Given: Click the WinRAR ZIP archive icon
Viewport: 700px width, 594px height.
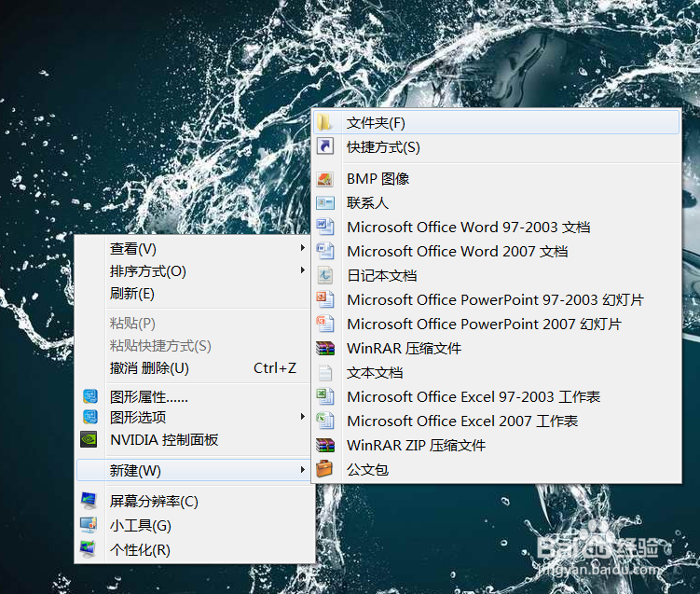Looking at the screenshot, I should pos(325,445).
